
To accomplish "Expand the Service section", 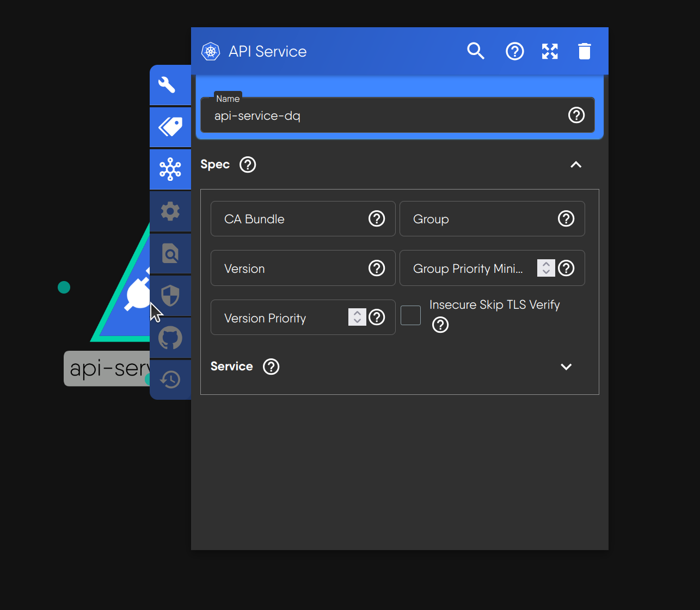I will [x=566, y=367].
